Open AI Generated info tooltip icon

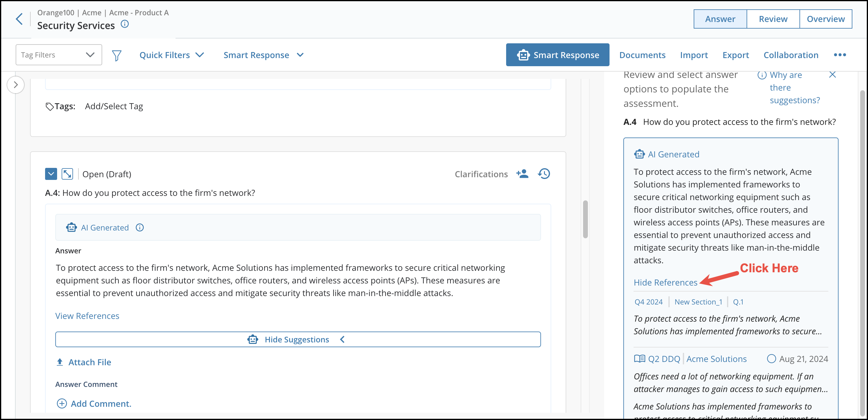140,228
